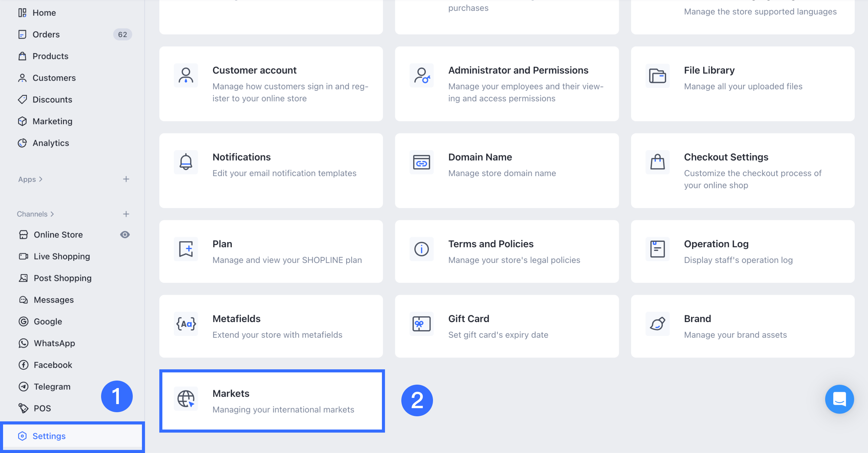Click the Settings gear icon
This screenshot has width=868, height=453.
[x=22, y=436]
